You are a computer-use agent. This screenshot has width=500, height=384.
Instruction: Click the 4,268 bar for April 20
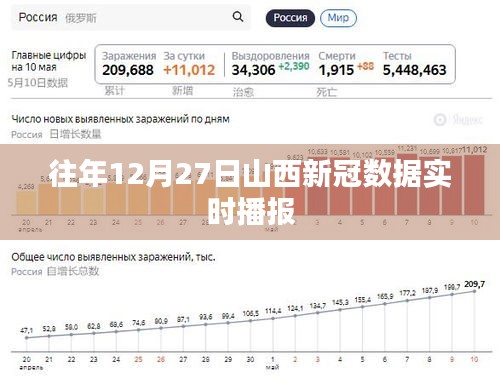26,203
